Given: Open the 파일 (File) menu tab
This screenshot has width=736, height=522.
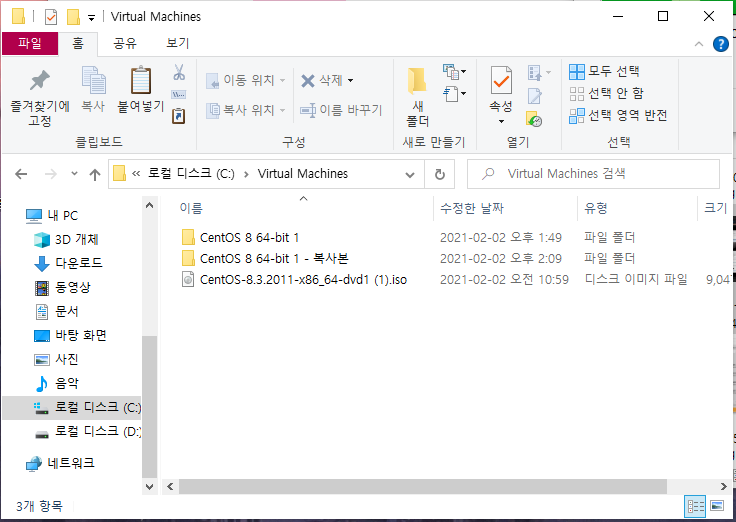Looking at the screenshot, I should coord(30,43).
